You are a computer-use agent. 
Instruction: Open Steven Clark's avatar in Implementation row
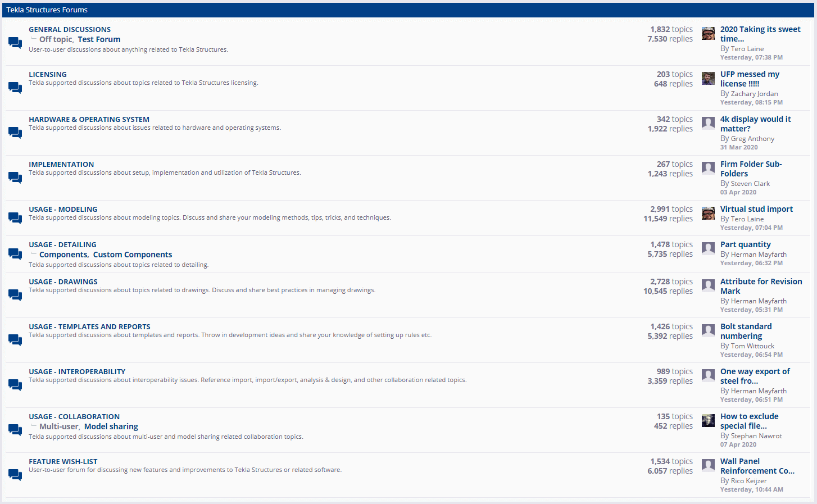point(708,168)
